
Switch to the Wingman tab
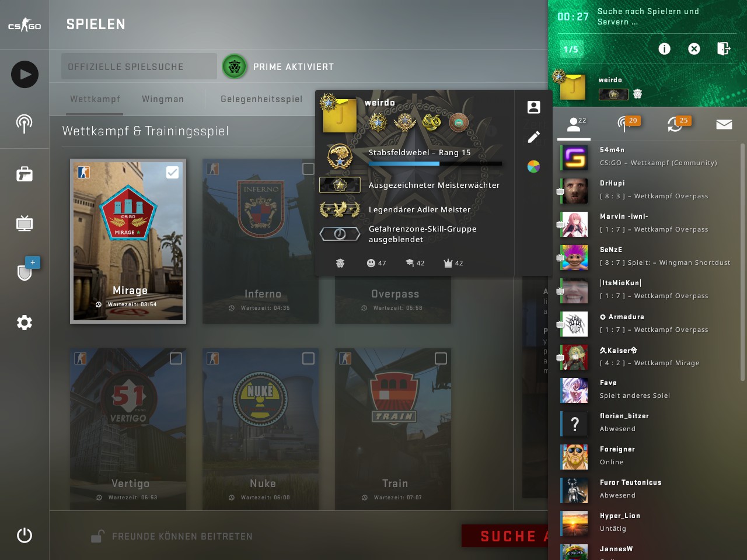tap(163, 99)
